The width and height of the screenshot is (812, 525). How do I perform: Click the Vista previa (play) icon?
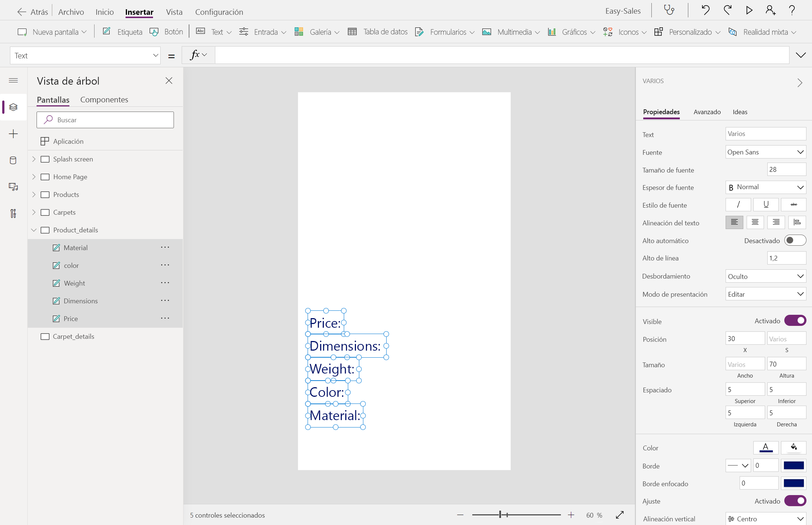[x=749, y=10]
